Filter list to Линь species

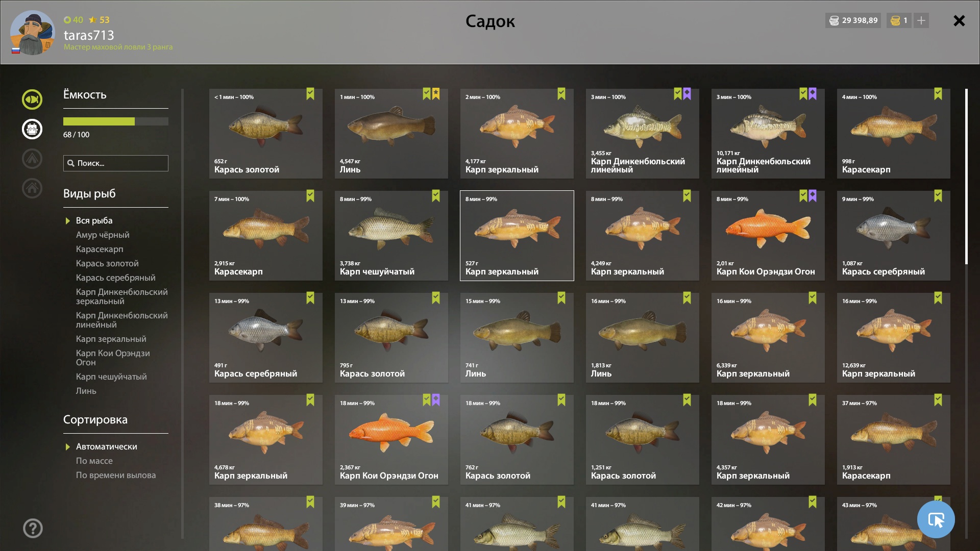click(86, 391)
